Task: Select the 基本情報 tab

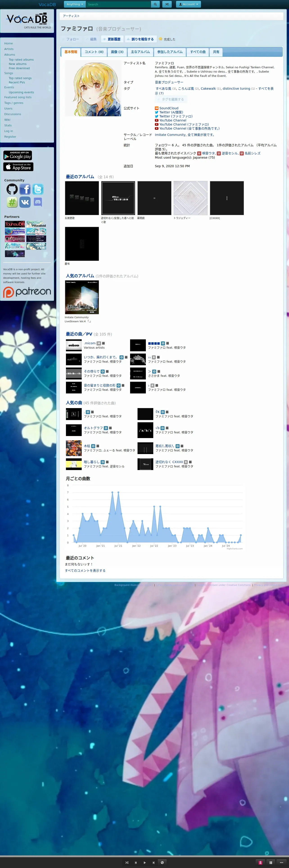Action: click(71, 52)
